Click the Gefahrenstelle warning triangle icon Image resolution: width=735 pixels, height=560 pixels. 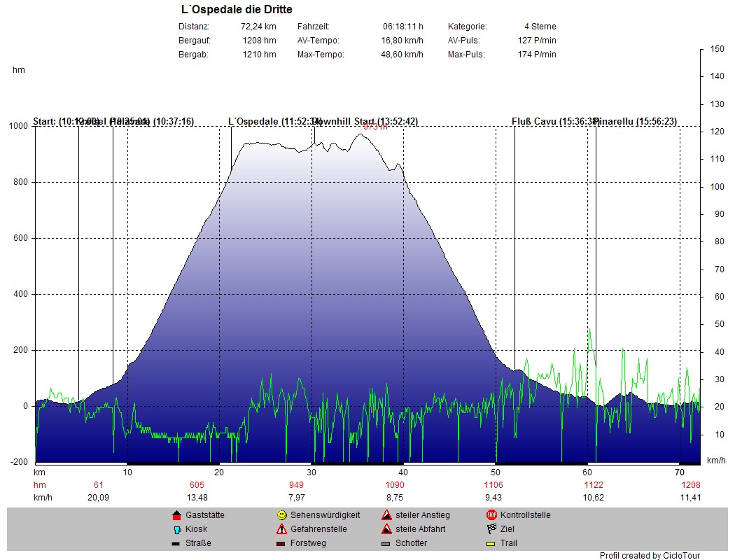[x=281, y=529]
